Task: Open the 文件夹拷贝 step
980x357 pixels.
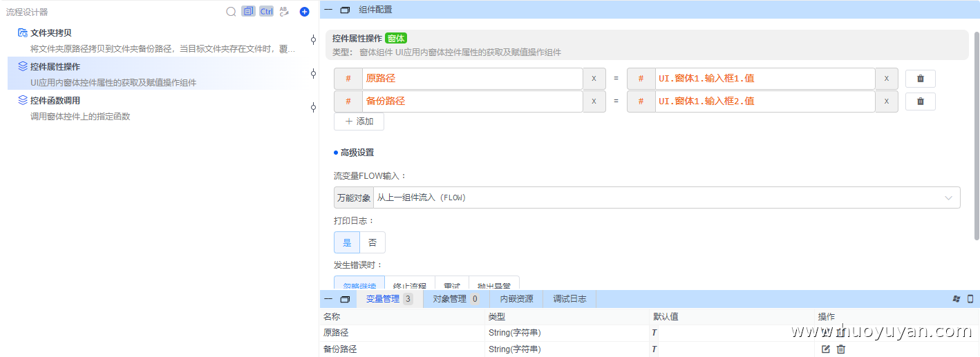Action: tap(156, 41)
